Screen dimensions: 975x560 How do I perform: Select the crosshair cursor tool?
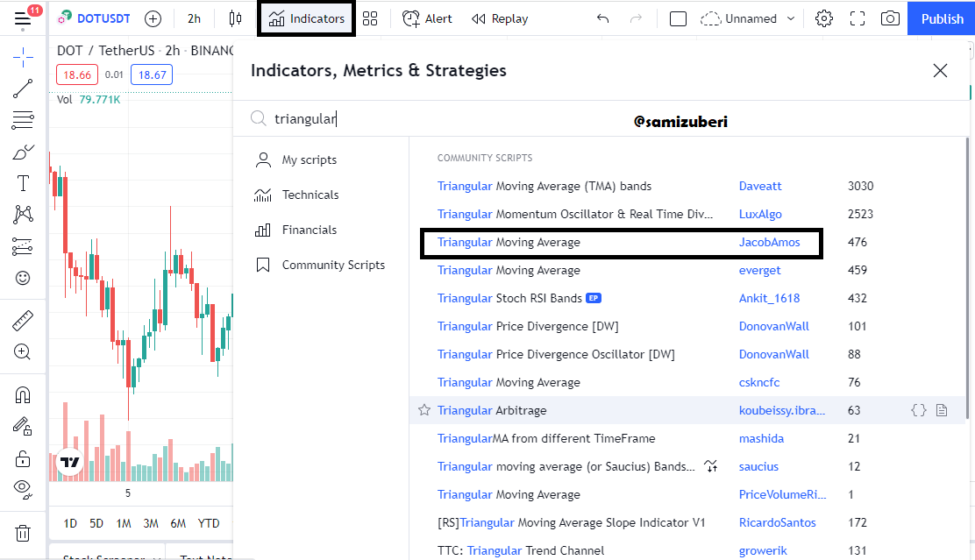[x=23, y=57]
